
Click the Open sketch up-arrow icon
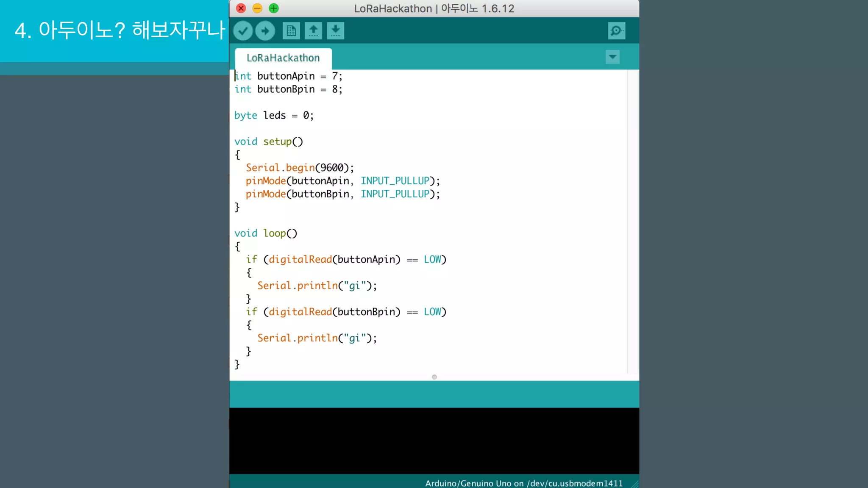(x=313, y=31)
